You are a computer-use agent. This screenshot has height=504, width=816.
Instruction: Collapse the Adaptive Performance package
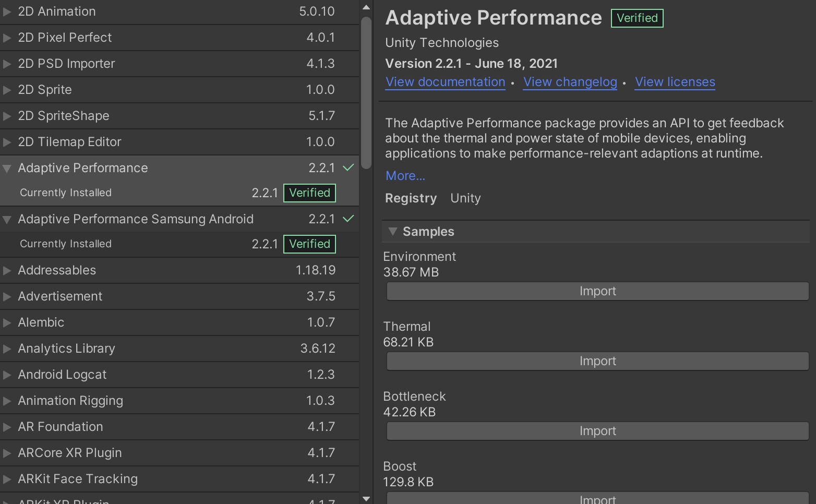pos(7,167)
